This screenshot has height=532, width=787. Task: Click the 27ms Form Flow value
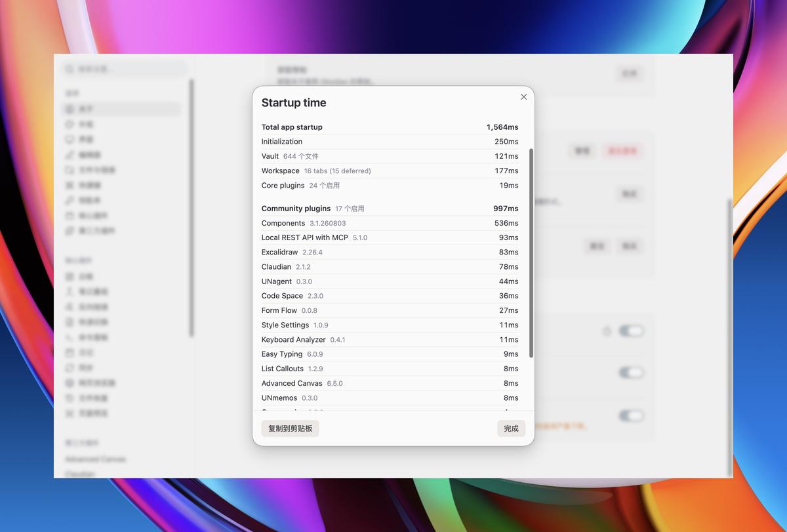point(508,310)
